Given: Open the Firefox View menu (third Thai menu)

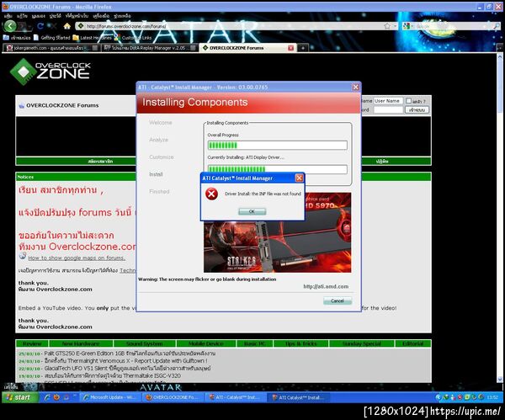Looking at the screenshot, I should [39, 16].
